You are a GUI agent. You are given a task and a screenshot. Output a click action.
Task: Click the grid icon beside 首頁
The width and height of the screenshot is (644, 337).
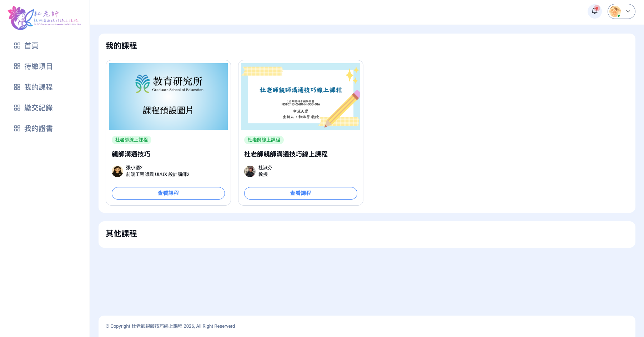(17, 46)
